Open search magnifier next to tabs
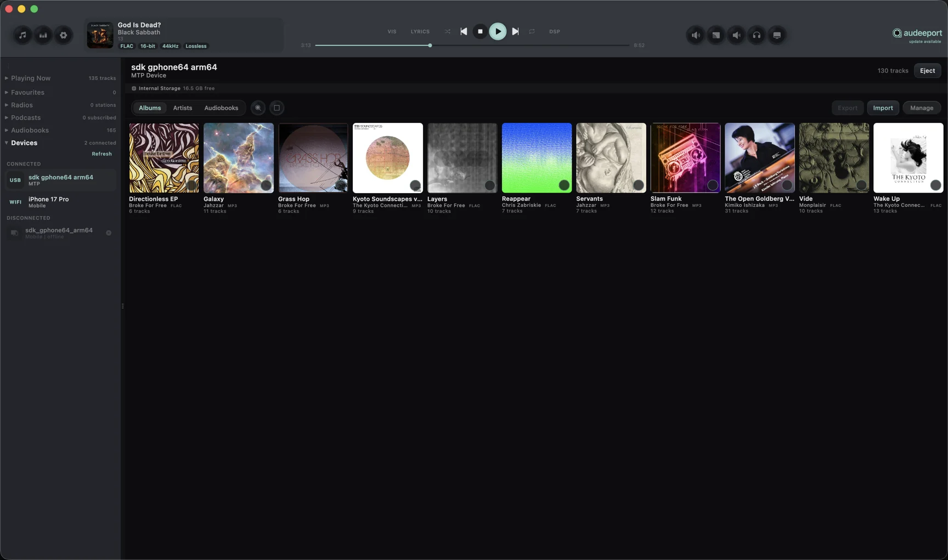The height and width of the screenshot is (560, 948). pyautogui.click(x=258, y=108)
